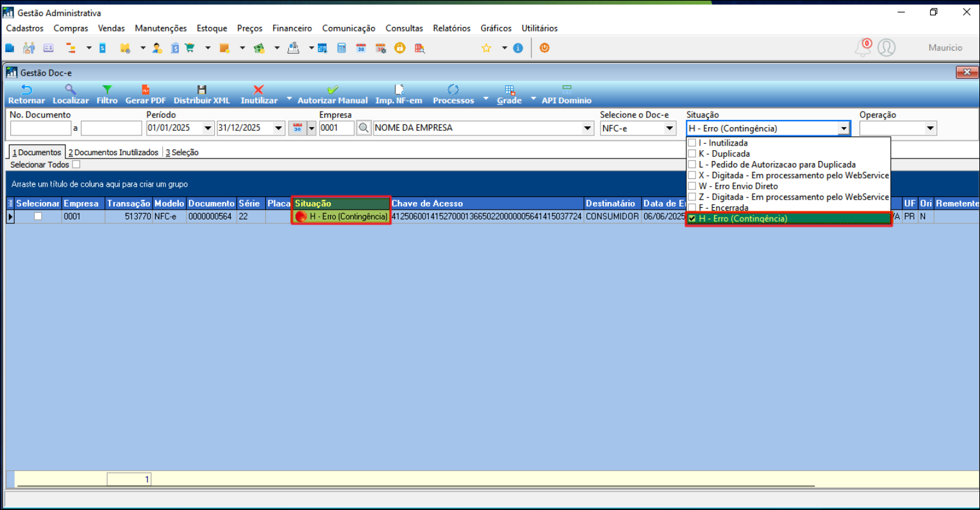The width and height of the screenshot is (980, 510).
Task: Click the Localizar magnifier icon
Action: 71,90
